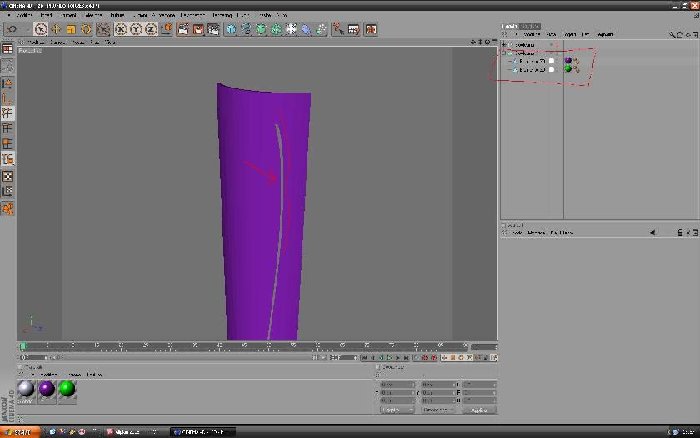Screen dimensions: 700x438
Task: Click the Undo arrow icon
Action: [x=12, y=29]
